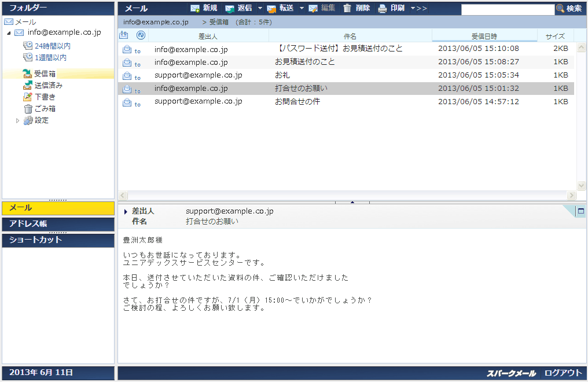Run a search with the 検索 magnifier icon
The height and width of the screenshot is (382, 588).
pos(560,8)
